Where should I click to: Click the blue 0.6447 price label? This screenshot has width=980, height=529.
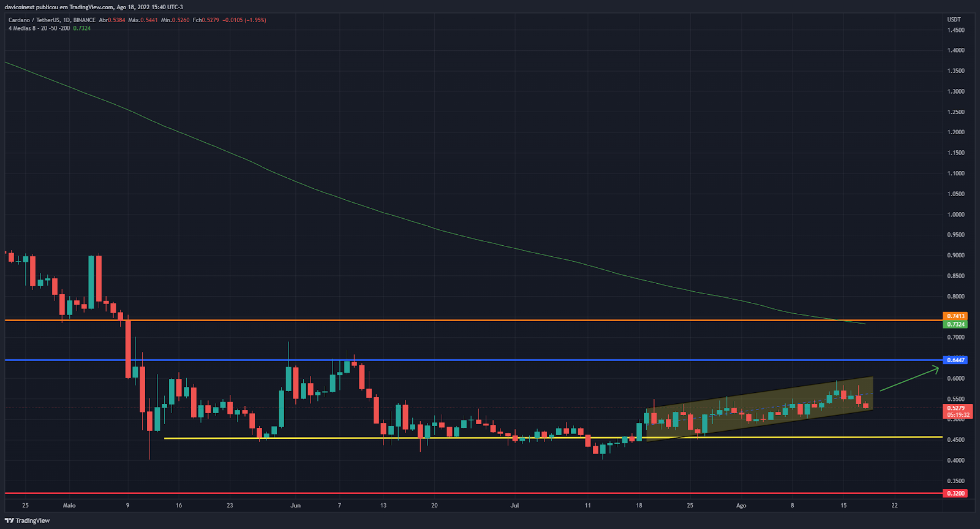pos(956,360)
